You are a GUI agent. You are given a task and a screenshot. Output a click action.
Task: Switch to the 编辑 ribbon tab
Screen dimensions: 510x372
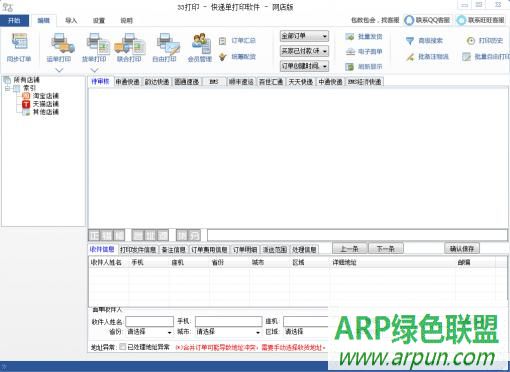tap(43, 21)
